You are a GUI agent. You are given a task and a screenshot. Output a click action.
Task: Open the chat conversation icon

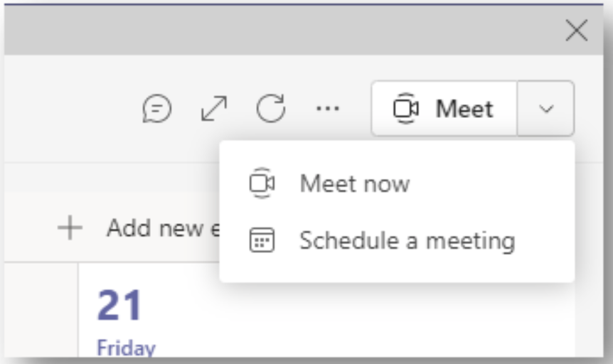click(x=156, y=109)
